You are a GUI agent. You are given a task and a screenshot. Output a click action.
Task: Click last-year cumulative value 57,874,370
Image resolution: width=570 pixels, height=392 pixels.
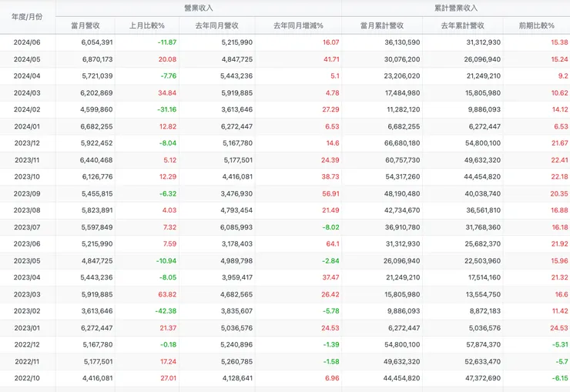(484, 345)
